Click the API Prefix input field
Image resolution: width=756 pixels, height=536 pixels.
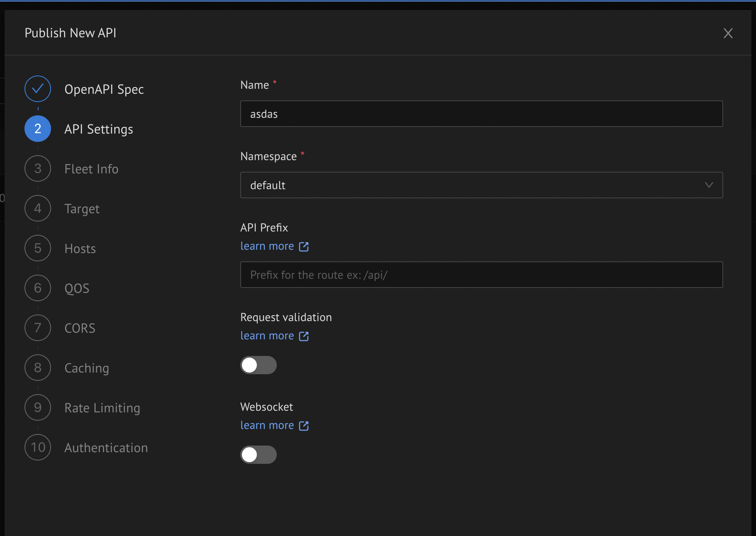tap(481, 275)
